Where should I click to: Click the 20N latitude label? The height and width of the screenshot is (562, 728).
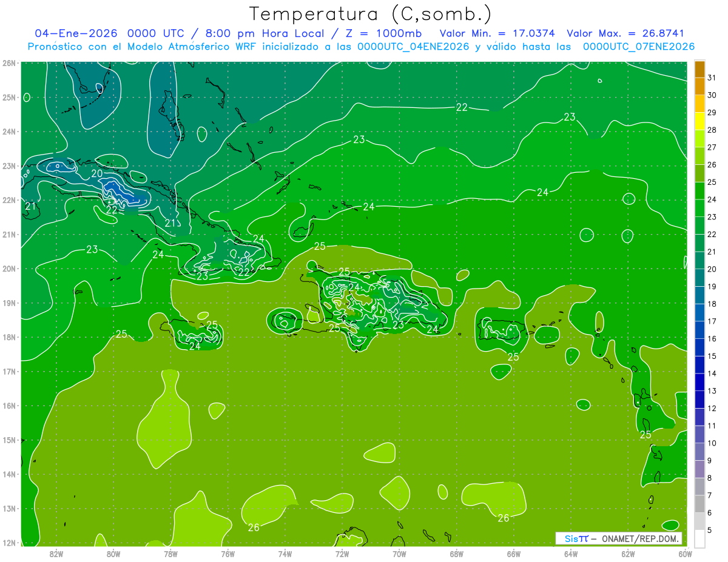tap(8, 269)
